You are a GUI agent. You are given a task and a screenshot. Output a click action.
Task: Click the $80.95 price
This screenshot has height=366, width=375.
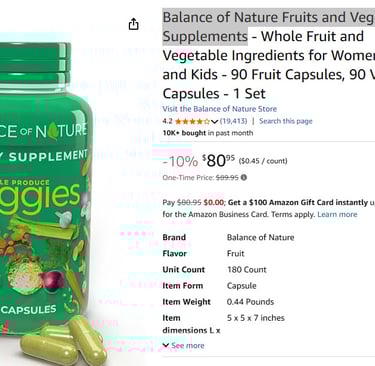coord(218,161)
